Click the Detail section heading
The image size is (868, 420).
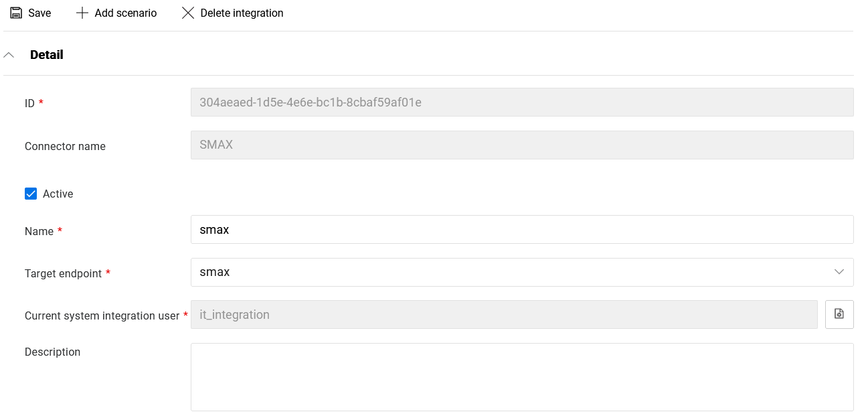46,54
